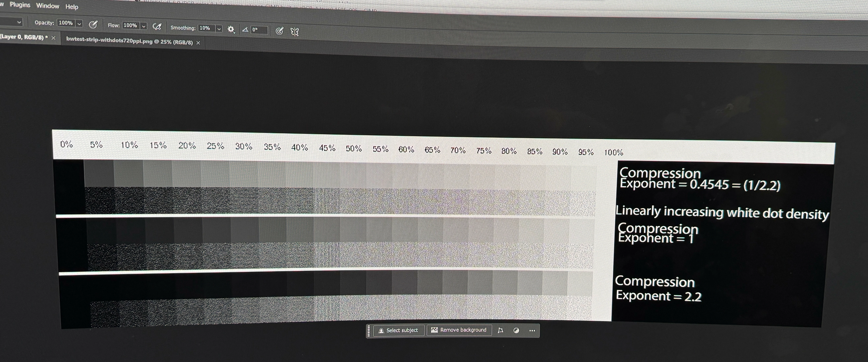Expand the Flow percentage dropdown

(x=144, y=26)
